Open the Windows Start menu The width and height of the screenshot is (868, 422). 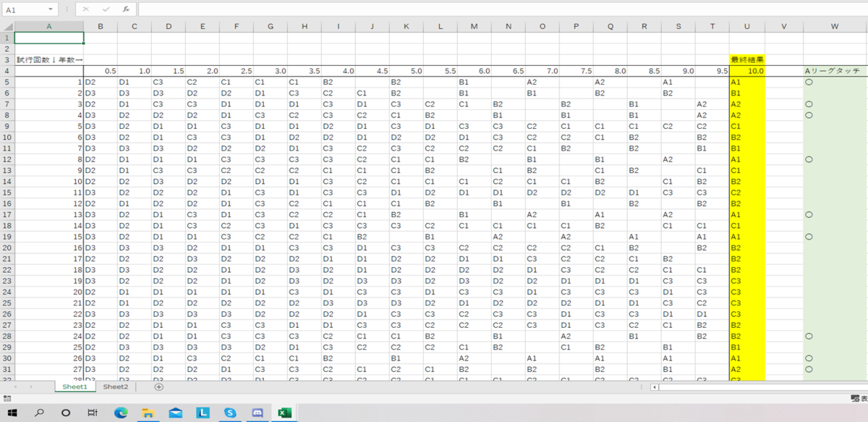[12, 412]
